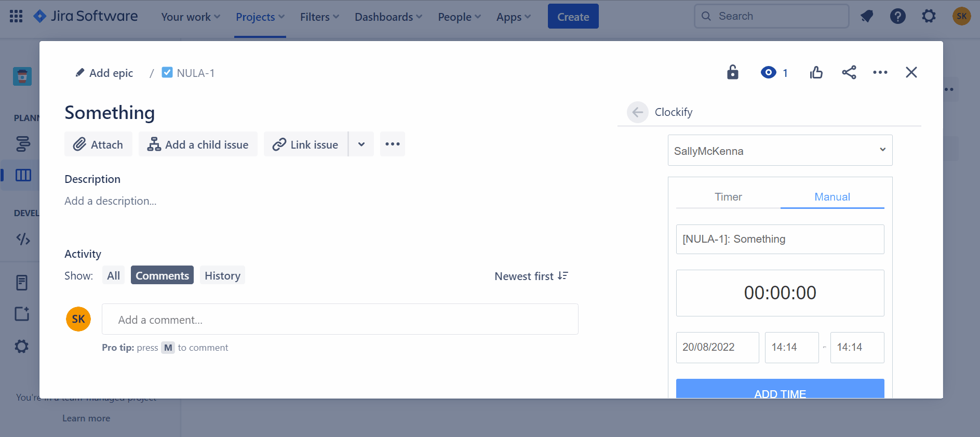This screenshot has width=980, height=437.
Task: Open the SK profile avatar in header
Action: [x=961, y=16]
